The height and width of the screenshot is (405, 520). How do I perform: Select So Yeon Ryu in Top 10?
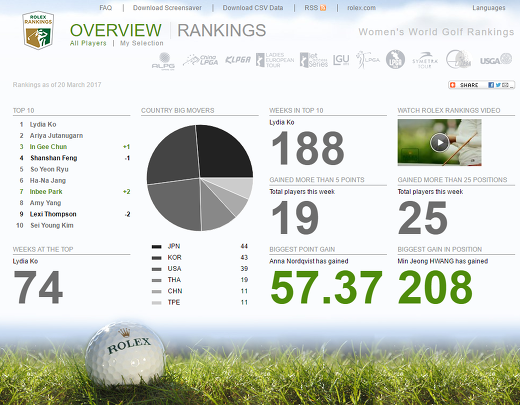tap(49, 169)
